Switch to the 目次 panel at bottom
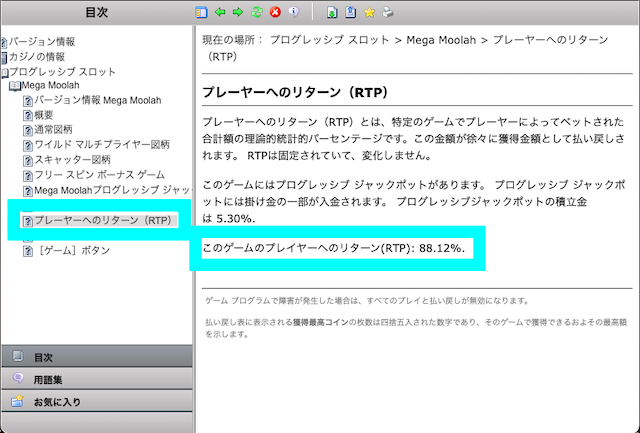The height and width of the screenshot is (433, 640). point(44,357)
